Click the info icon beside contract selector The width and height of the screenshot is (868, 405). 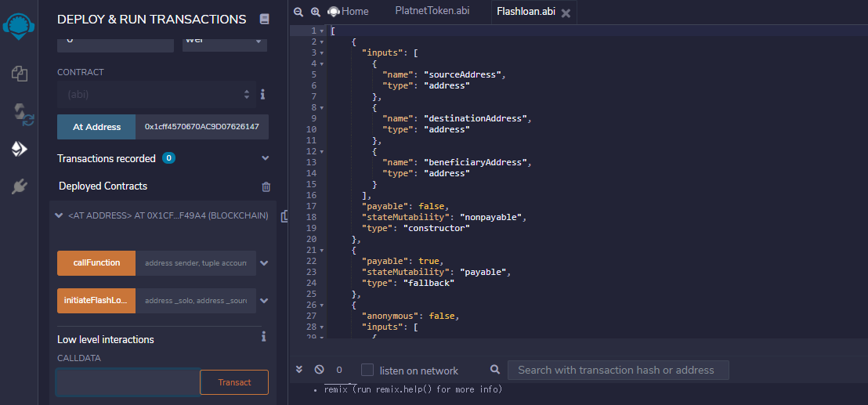click(262, 95)
